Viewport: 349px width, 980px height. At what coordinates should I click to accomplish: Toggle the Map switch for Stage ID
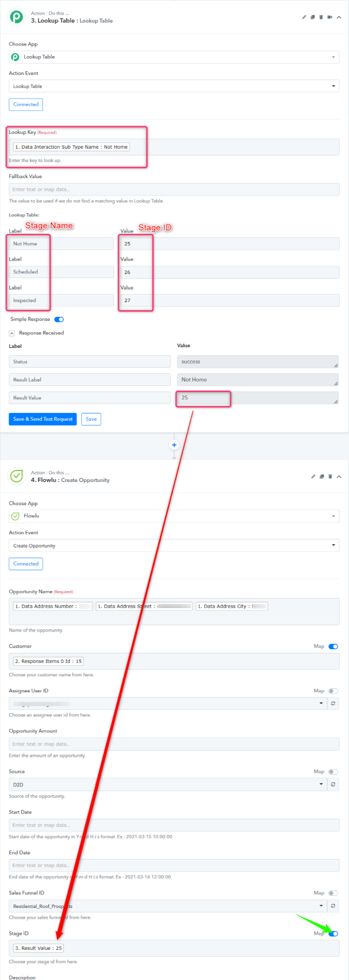point(333,934)
